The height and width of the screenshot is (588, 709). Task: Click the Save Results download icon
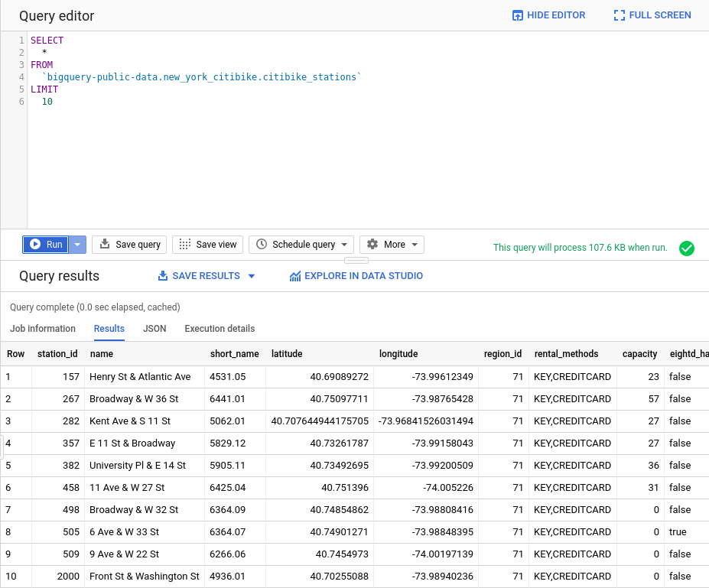(x=162, y=276)
